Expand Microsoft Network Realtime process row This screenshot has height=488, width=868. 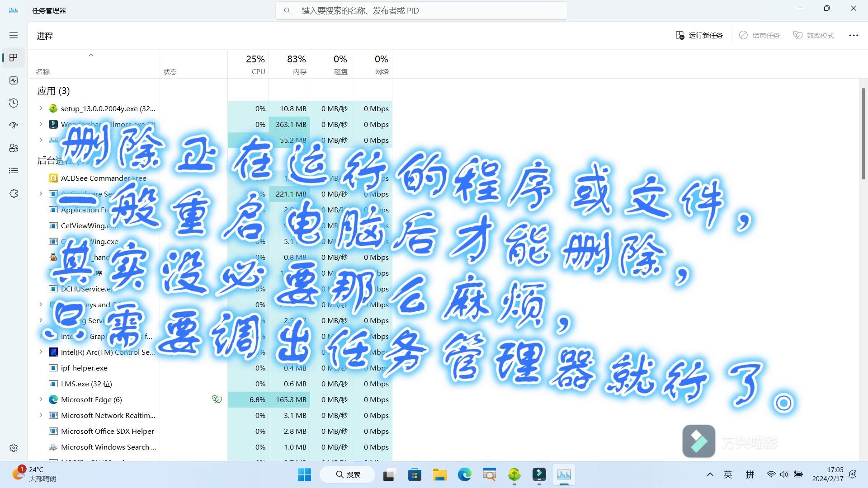pyautogui.click(x=41, y=415)
